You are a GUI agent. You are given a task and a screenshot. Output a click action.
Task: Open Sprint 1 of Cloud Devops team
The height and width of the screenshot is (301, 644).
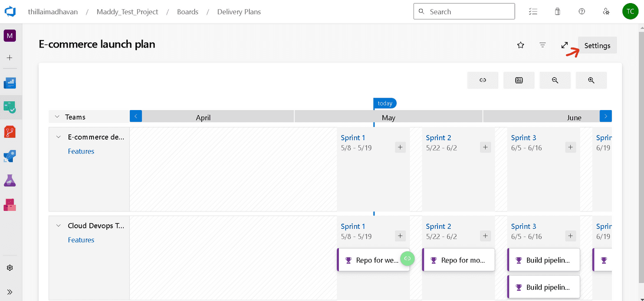coord(353,226)
